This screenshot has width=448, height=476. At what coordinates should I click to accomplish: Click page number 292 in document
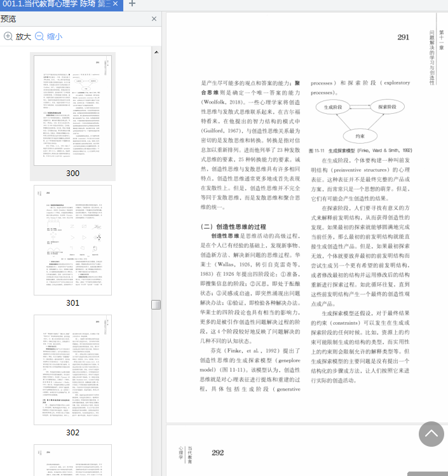coord(217,452)
